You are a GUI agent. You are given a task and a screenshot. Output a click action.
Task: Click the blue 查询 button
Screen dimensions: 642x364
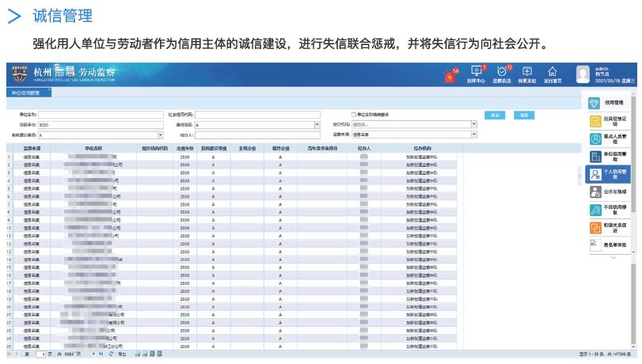496,115
